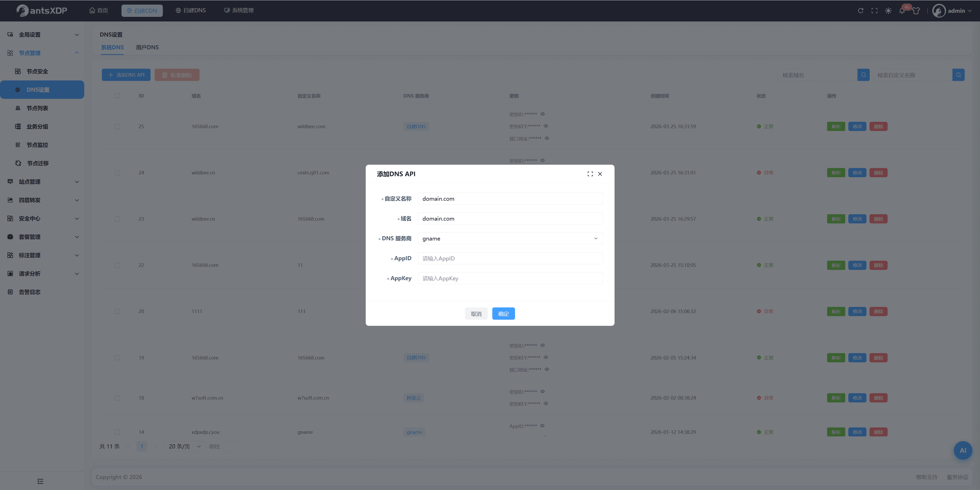Check the checkbox for row ID 19
The height and width of the screenshot is (490, 980).
click(117, 358)
